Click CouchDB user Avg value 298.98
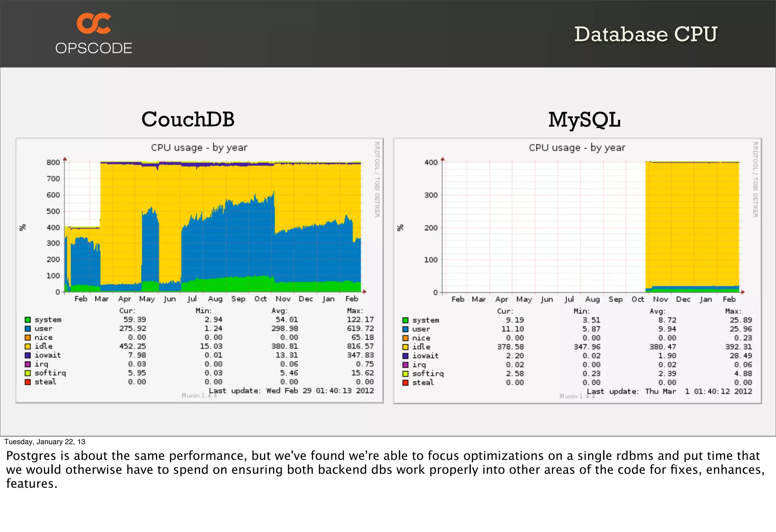This screenshot has width=776, height=532. coord(285,328)
